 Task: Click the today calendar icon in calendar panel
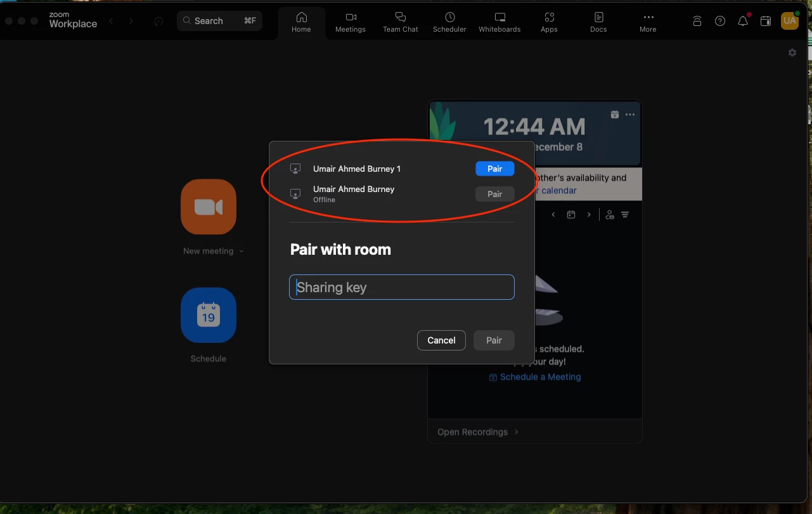[571, 215]
